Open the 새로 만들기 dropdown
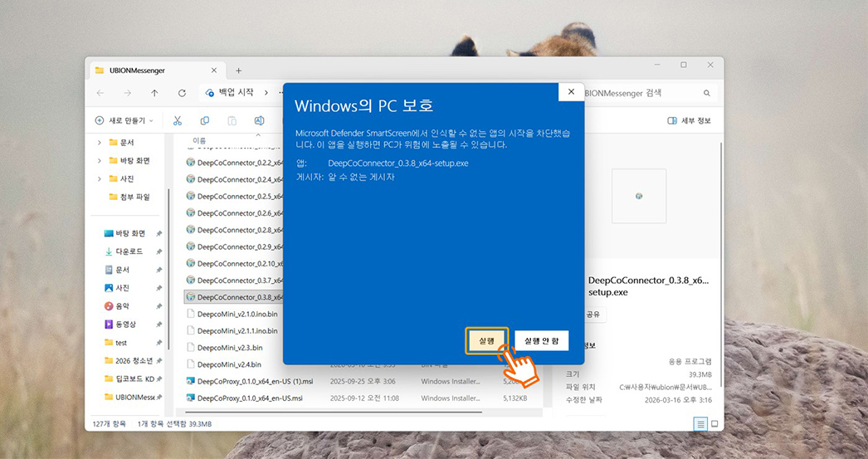868x459 pixels. [x=124, y=120]
